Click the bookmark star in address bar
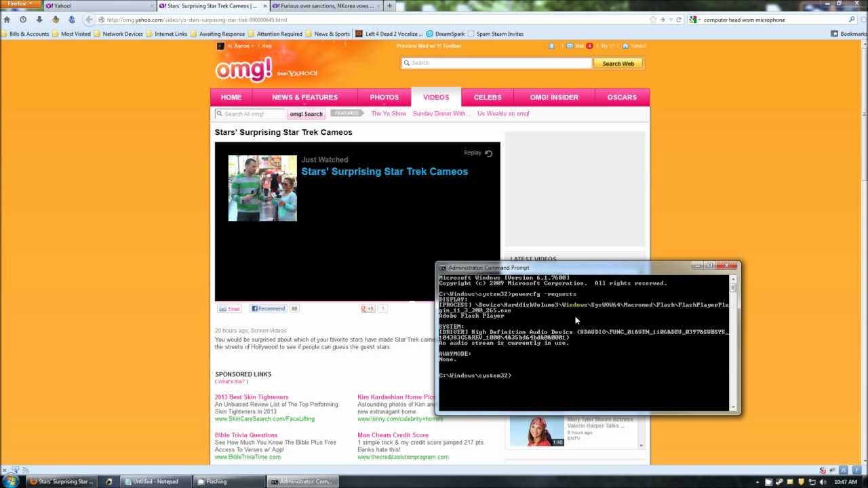The image size is (868, 488). pos(653,20)
